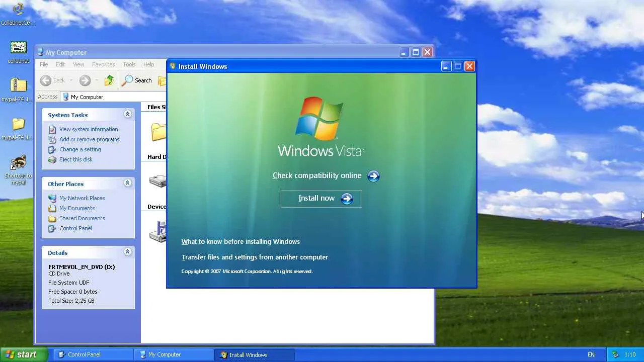Viewport: 644px width, 362px height.
Task: Collapse the Other Places panel
Action: pyautogui.click(x=127, y=183)
